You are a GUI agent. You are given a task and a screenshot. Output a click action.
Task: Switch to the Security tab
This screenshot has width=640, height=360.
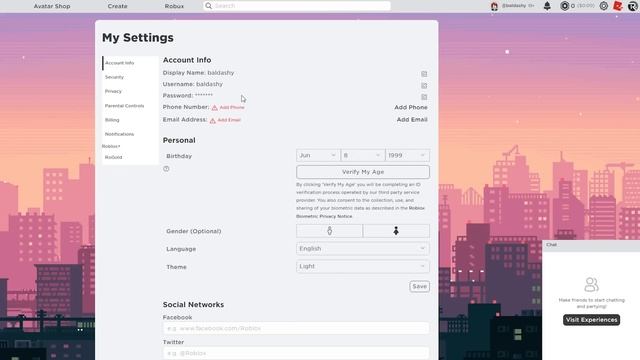point(130,77)
